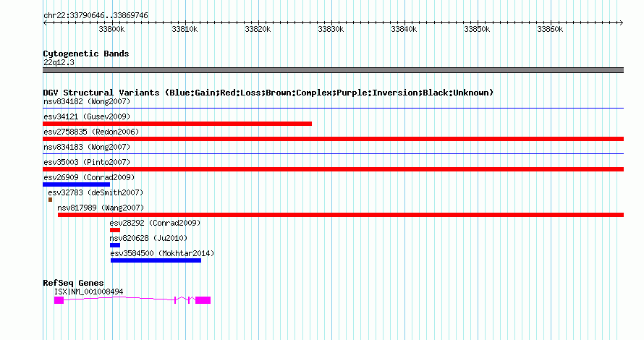Image resolution: width=644 pixels, height=340 pixels.
Task: Click the nsv834182 (Wong2007) variant label
Action: coord(87,101)
